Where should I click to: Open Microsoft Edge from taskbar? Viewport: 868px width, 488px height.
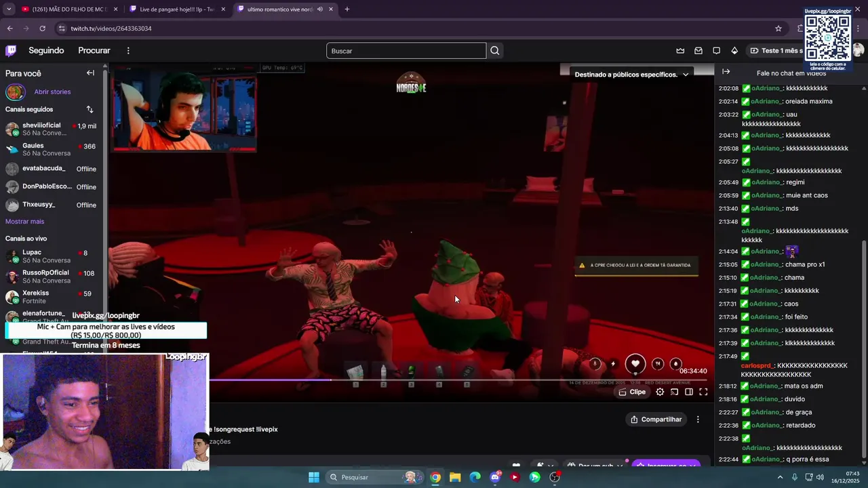tap(475, 477)
